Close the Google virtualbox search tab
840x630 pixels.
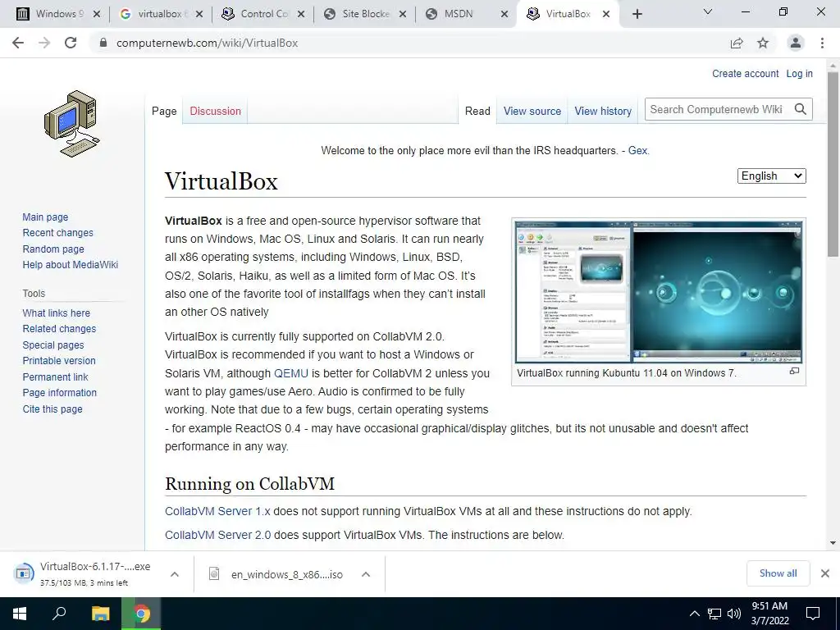pyautogui.click(x=199, y=14)
